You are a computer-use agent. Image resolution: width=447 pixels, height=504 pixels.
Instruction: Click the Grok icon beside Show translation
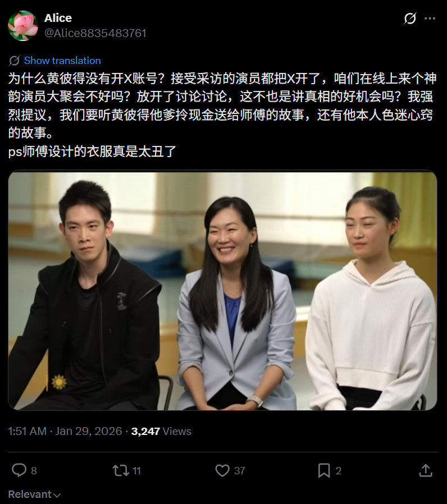[14, 61]
